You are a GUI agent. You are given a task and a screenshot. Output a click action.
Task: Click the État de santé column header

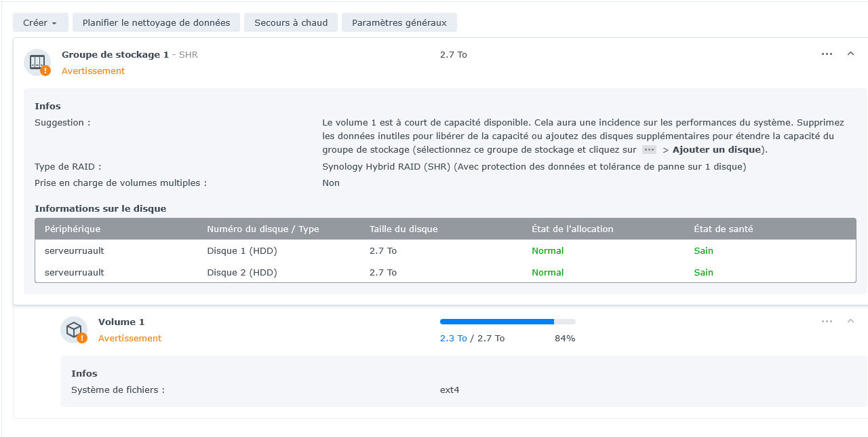[x=724, y=229]
